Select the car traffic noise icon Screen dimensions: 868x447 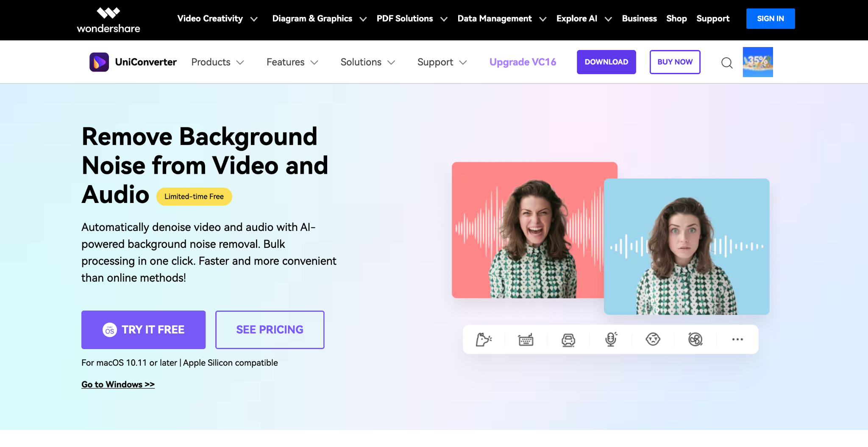click(568, 339)
